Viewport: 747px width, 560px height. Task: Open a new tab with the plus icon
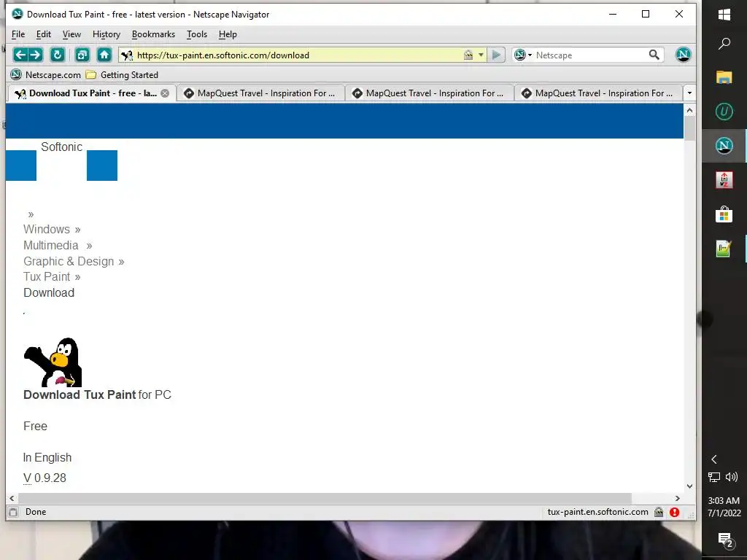[82, 55]
